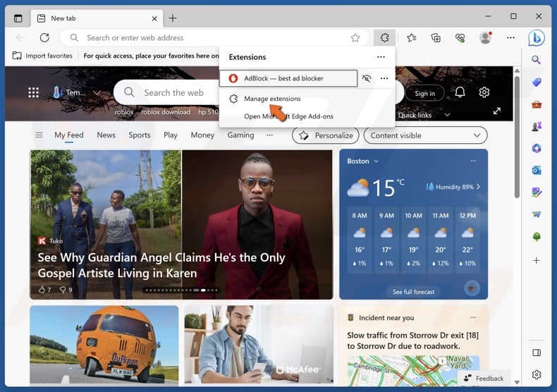Switch to the Money tab
557x392 pixels.
tap(202, 135)
